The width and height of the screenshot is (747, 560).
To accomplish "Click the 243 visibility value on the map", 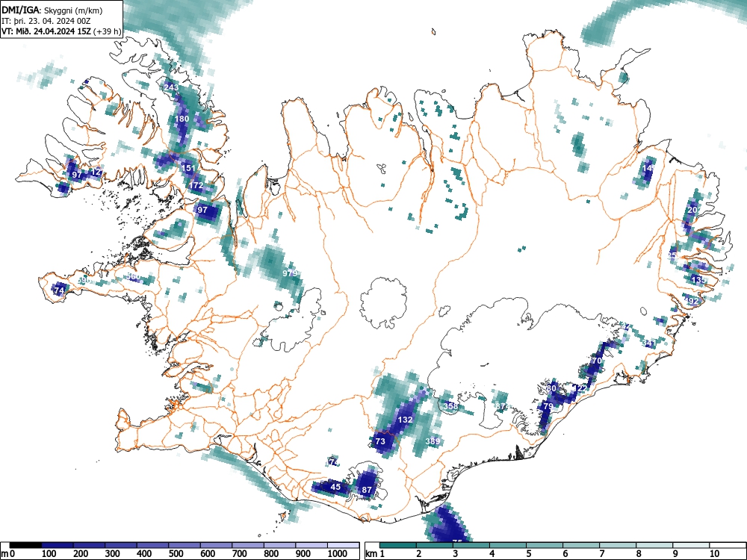I will (x=171, y=87).
